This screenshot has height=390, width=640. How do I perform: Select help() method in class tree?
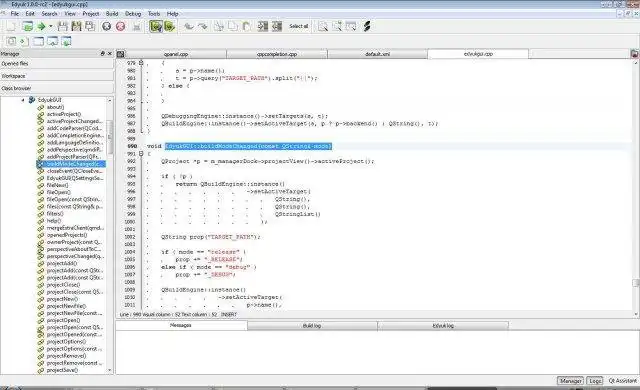pyautogui.click(x=53, y=221)
